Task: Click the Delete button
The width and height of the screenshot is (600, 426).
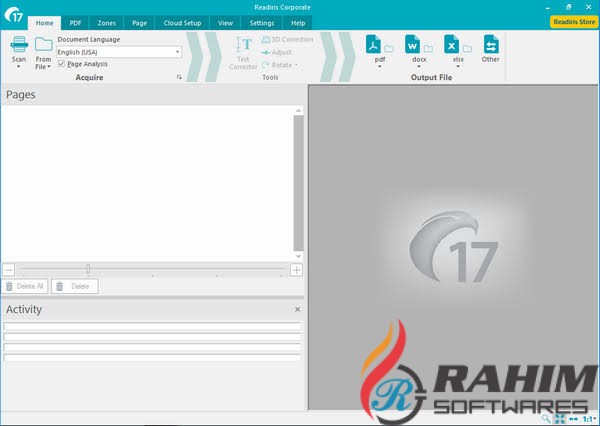Action: 75,286
